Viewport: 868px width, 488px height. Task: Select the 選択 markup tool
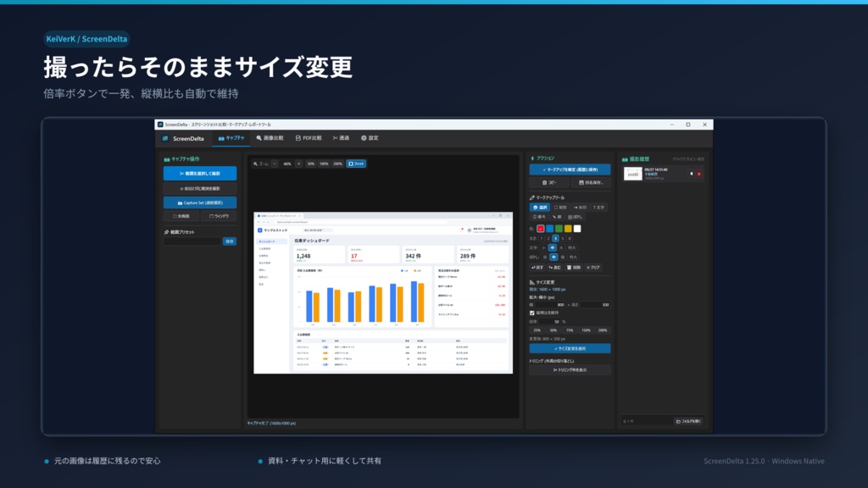pyautogui.click(x=539, y=208)
